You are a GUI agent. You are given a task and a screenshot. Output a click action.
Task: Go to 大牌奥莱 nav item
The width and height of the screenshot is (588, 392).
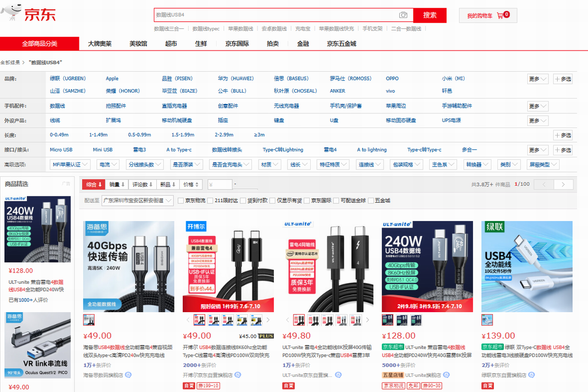click(100, 44)
